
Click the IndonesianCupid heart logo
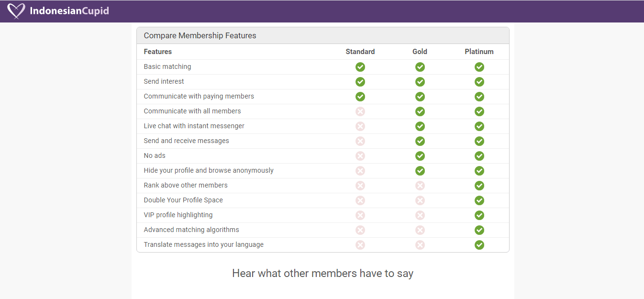click(x=16, y=11)
